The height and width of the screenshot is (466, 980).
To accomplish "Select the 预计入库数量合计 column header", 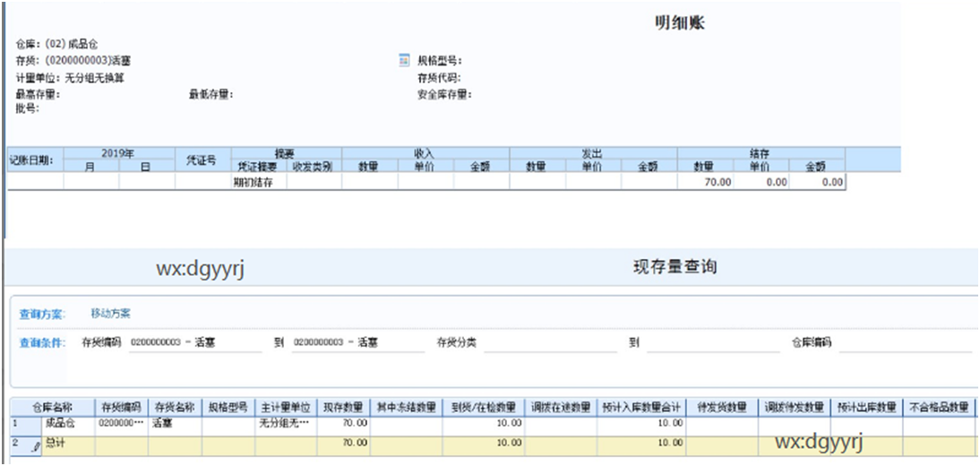I will (x=642, y=407).
